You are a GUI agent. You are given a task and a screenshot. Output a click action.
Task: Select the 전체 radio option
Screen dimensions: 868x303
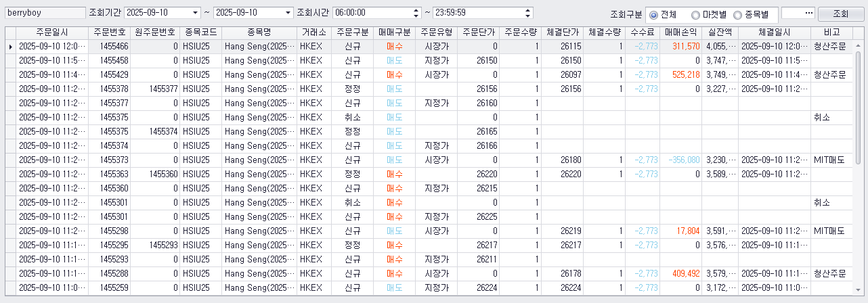[x=663, y=14]
